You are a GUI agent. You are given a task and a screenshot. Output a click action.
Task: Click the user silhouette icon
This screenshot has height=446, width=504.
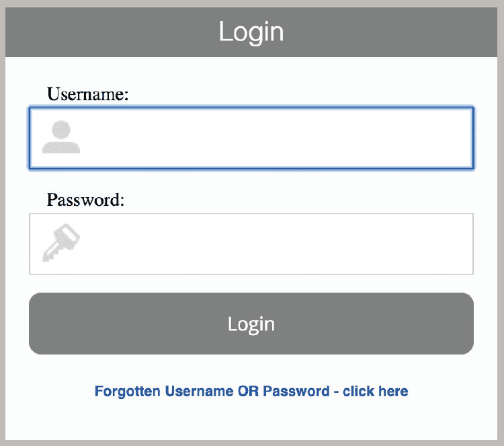[61, 137]
